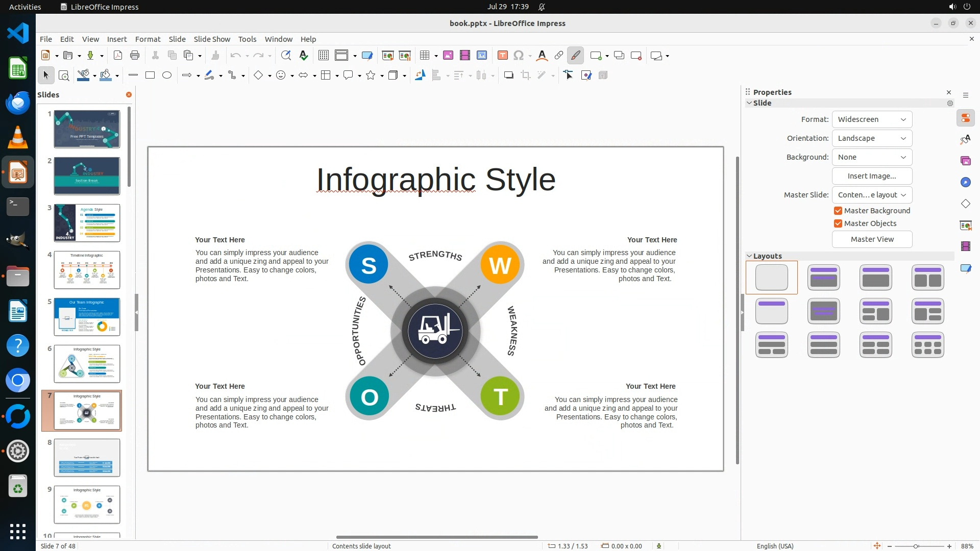The image size is (980, 551).
Task: Uncheck the Master Objects checkbox
Action: (838, 223)
